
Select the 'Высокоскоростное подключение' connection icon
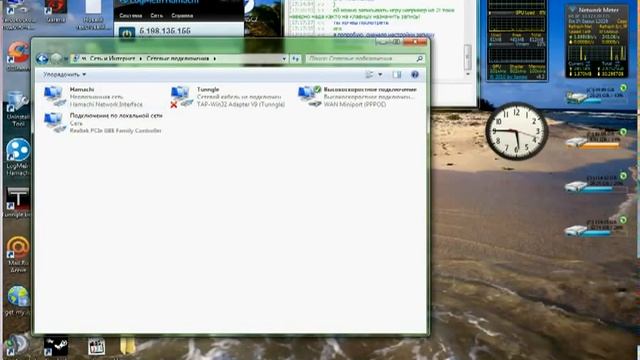(x=310, y=96)
